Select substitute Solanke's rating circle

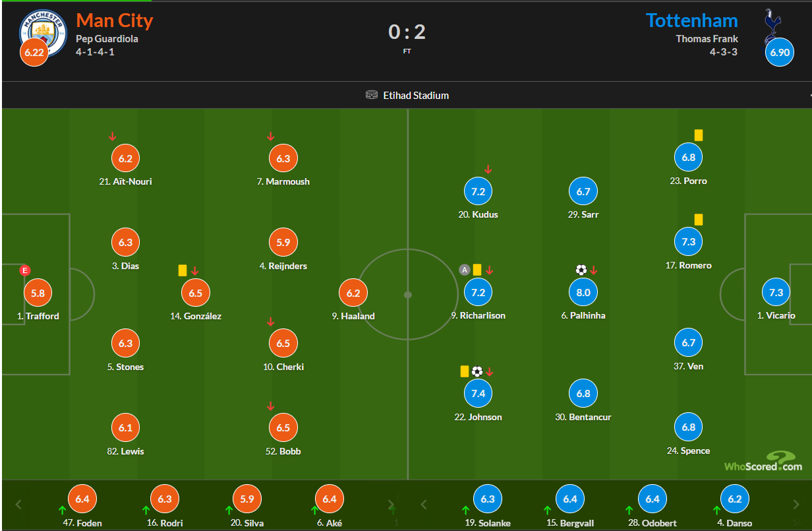click(488, 499)
